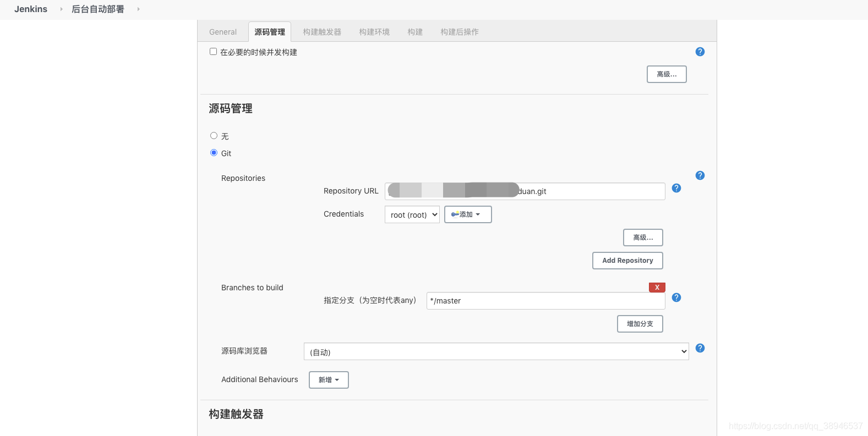Click the 源码管理 section heading

[x=231, y=108]
